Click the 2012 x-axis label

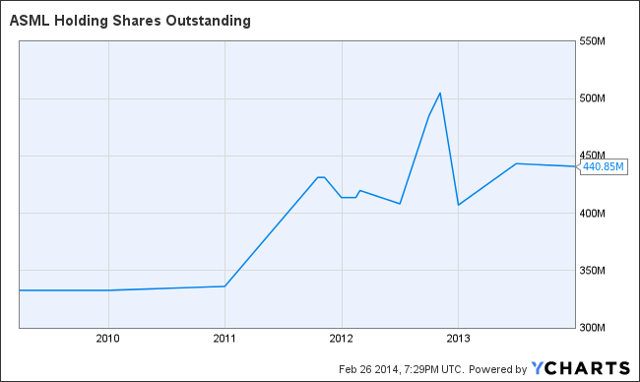tap(341, 338)
